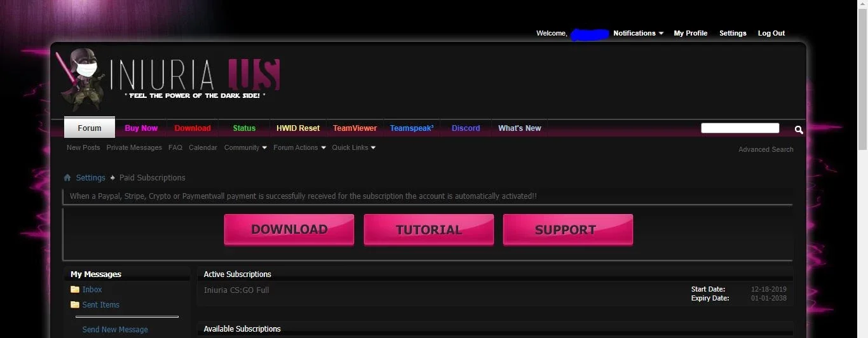
Task: Open the FAQ link
Action: [x=175, y=147]
